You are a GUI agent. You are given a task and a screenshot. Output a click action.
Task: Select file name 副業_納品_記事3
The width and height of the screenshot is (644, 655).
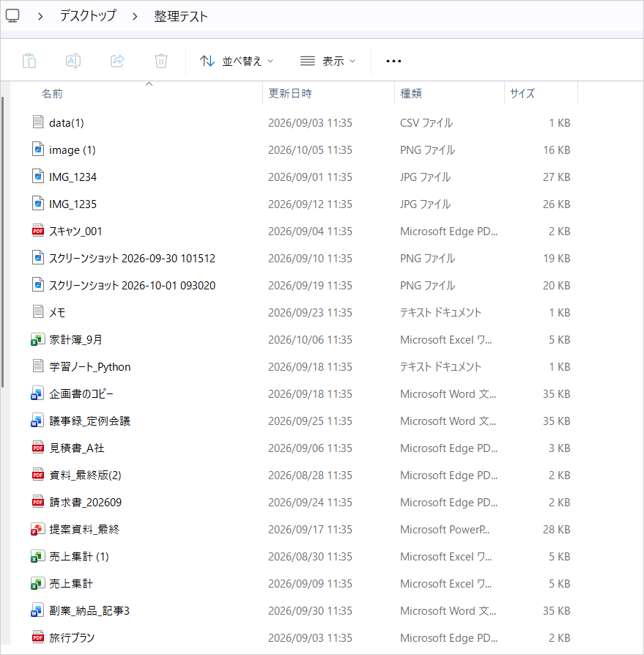coord(89,611)
